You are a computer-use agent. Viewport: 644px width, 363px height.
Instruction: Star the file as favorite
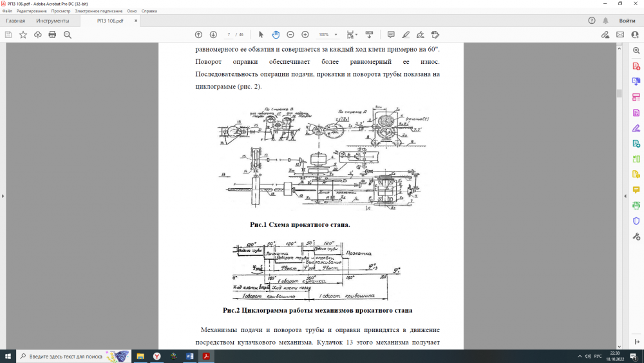coord(23,34)
